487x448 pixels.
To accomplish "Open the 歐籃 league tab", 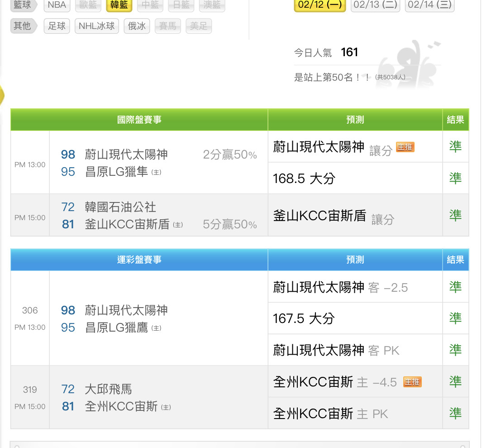I will tap(88, 5).
